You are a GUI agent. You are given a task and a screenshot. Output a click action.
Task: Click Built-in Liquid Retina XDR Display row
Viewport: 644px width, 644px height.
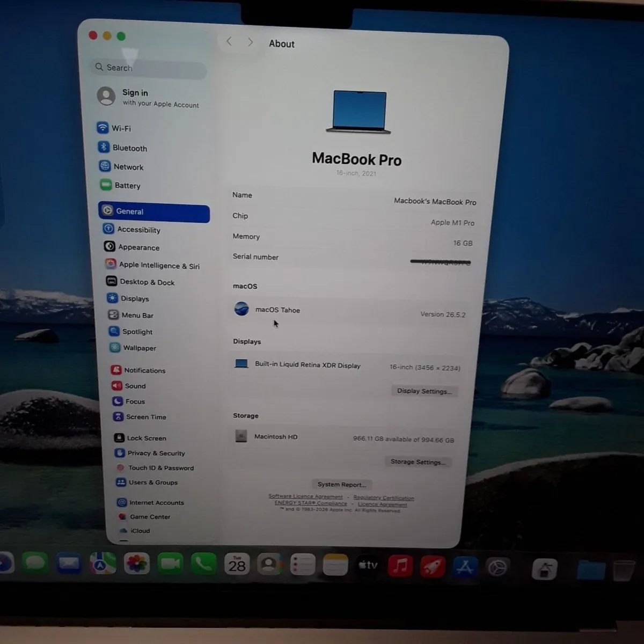coord(348,366)
